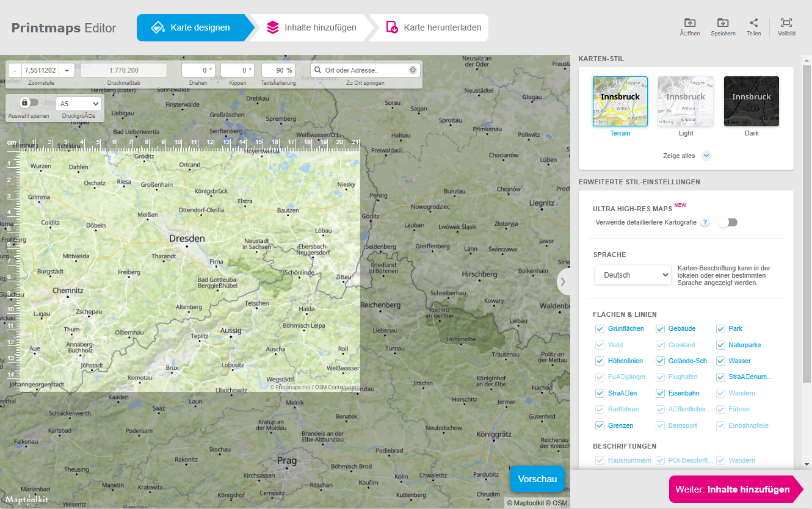Image resolution: width=812 pixels, height=509 pixels.
Task: Click the layers icon of Inhalte hinzufügen
Action: click(272, 27)
